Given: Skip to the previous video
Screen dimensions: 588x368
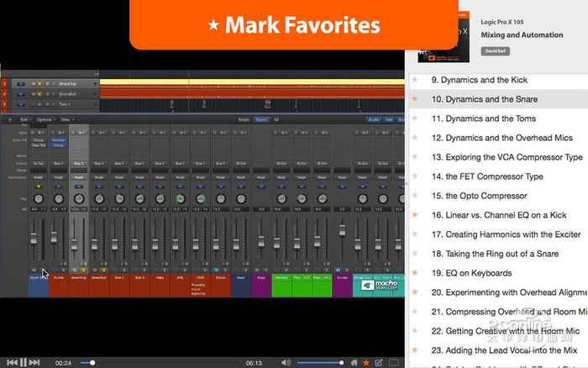Looking at the screenshot, I should pos(12,362).
